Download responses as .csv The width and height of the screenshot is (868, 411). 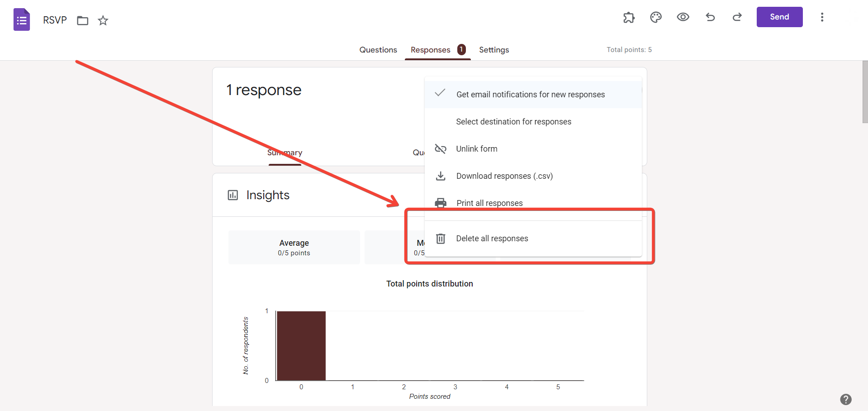pyautogui.click(x=533, y=176)
